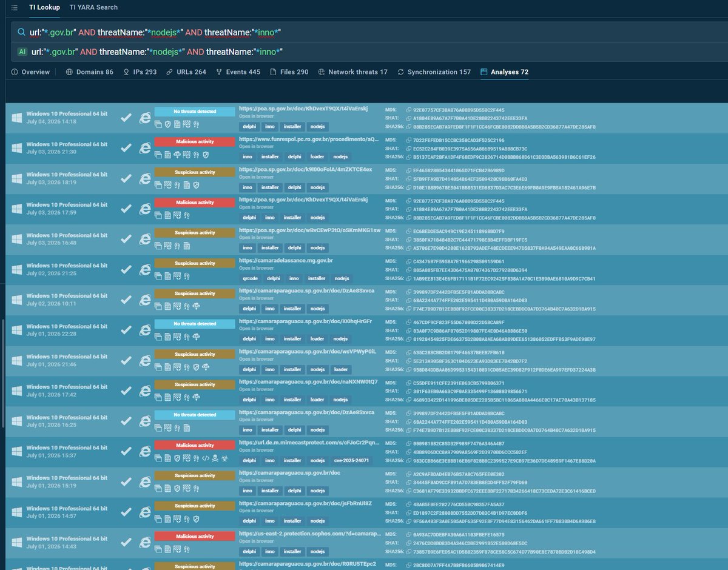
Task: Click Malicious activity badge in July 03 21:30 row
Action: pos(194,142)
